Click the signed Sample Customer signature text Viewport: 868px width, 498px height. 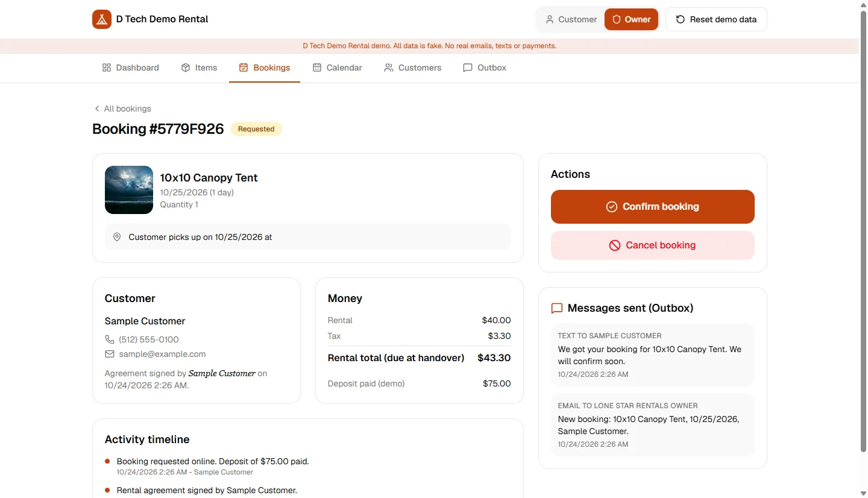tap(222, 374)
